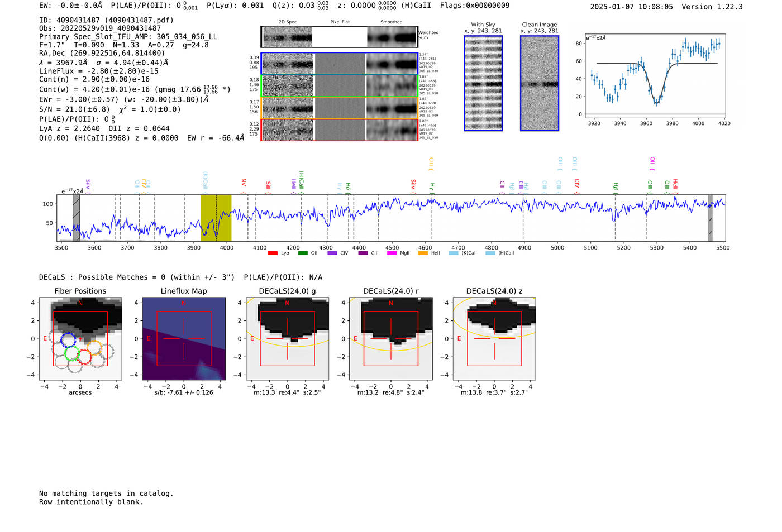
Task: Select the DECaLS r band image
Action: point(390,338)
